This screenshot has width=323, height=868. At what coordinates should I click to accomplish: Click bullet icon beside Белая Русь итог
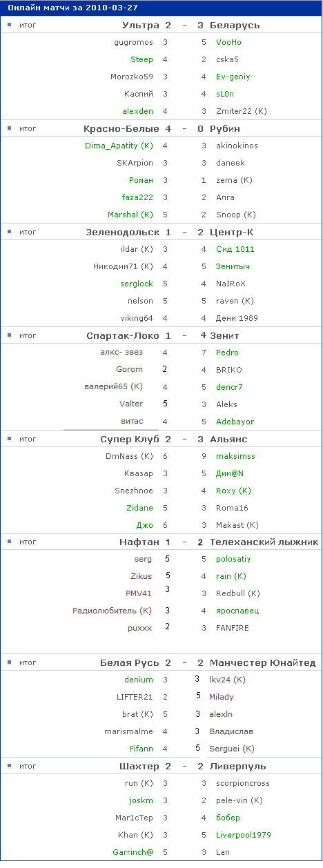[x=9, y=662]
